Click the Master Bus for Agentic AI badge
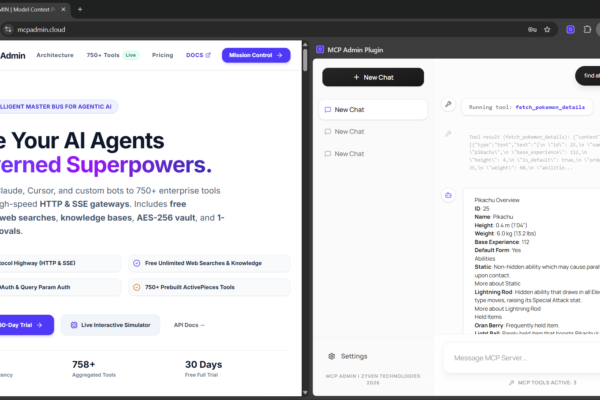 (x=58, y=107)
